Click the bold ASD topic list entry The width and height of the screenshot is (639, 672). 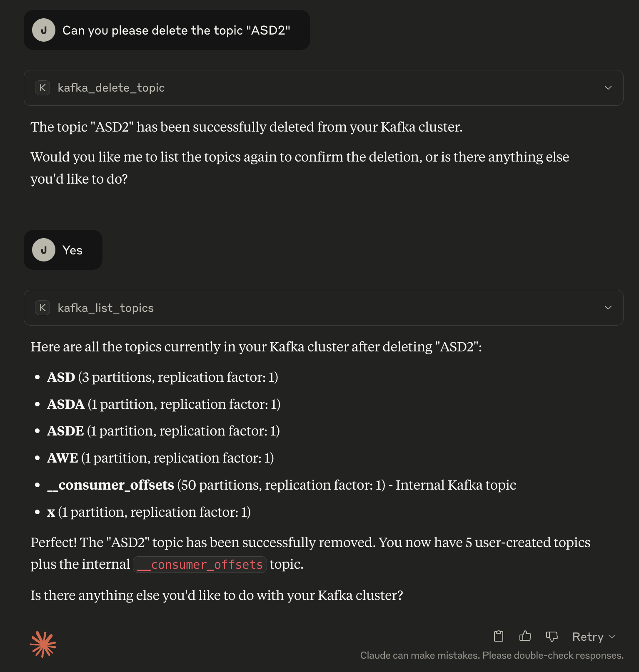pyautogui.click(x=61, y=377)
